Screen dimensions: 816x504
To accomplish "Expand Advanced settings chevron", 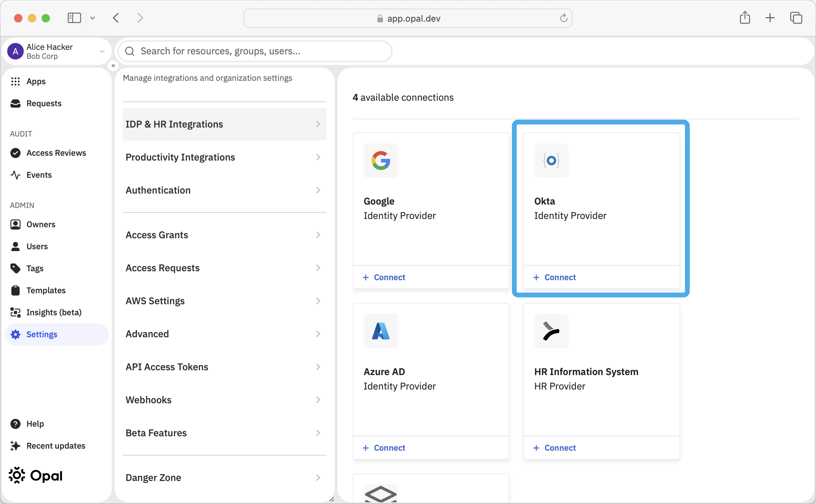I will point(318,334).
